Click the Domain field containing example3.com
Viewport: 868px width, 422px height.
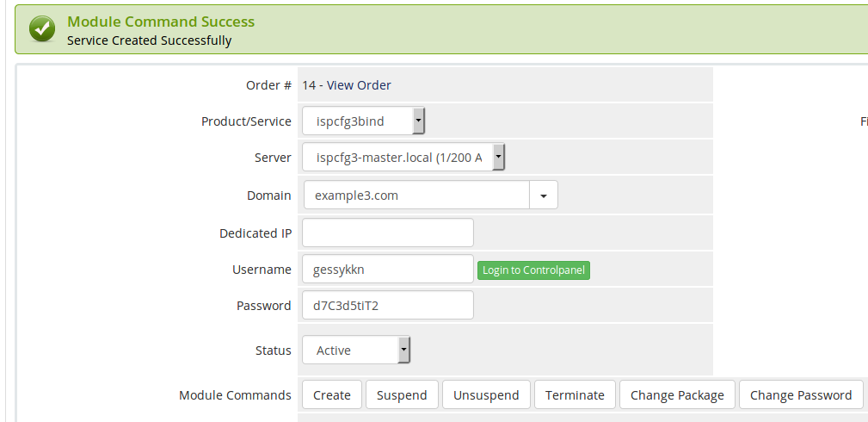(416, 195)
